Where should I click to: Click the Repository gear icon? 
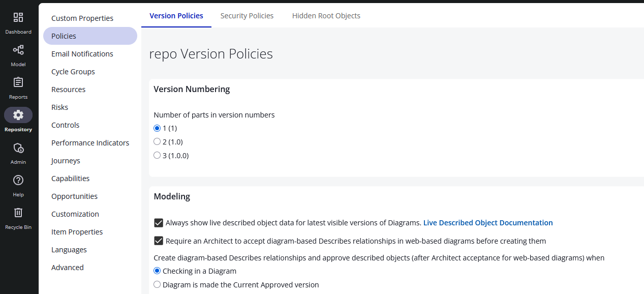tap(18, 115)
